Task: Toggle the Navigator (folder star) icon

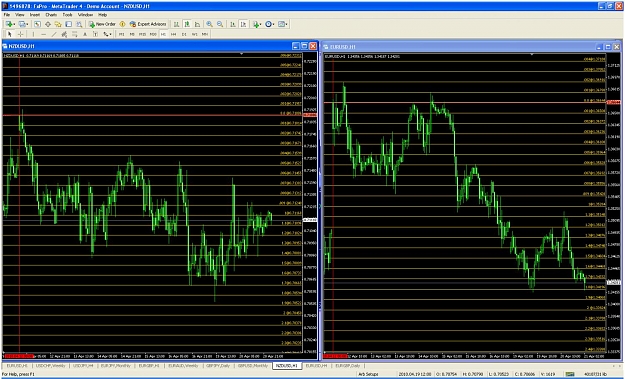Action: 58,24
